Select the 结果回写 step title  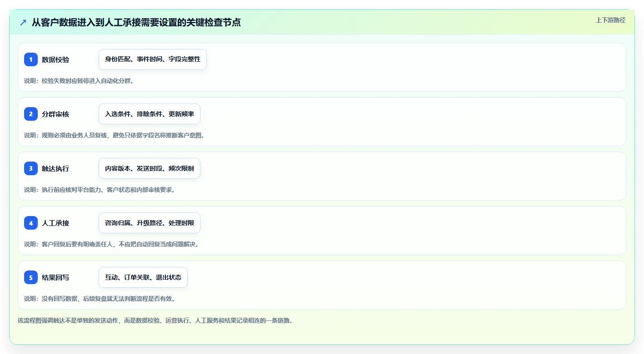point(55,277)
